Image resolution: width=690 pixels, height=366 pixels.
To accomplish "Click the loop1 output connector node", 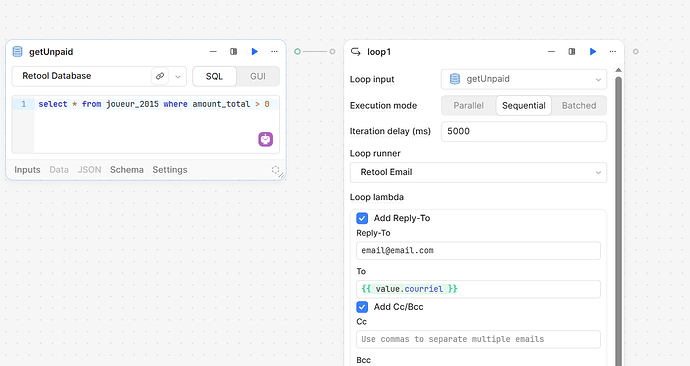I will pos(635,51).
